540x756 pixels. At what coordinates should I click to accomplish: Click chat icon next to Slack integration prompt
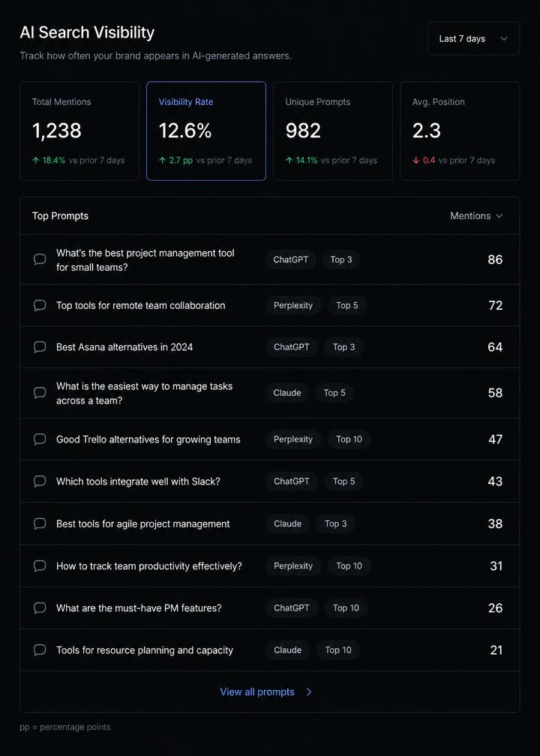click(40, 481)
